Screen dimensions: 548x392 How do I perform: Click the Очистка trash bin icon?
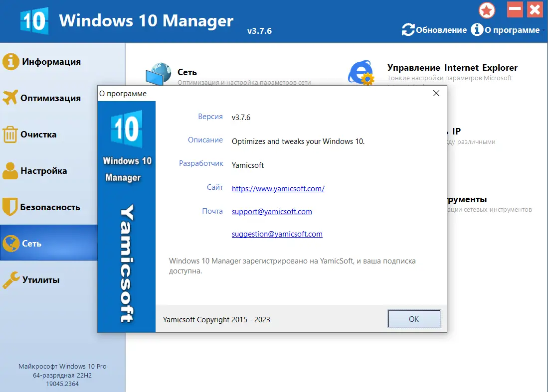click(x=10, y=134)
